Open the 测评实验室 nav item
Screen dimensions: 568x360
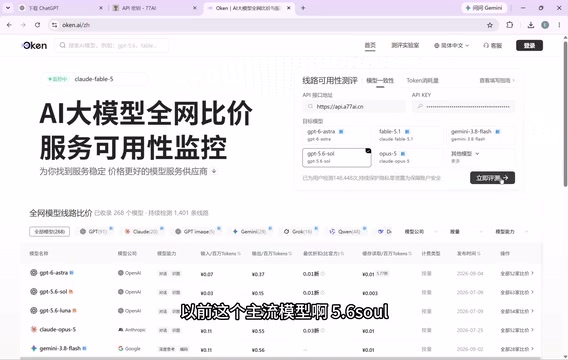pos(405,46)
